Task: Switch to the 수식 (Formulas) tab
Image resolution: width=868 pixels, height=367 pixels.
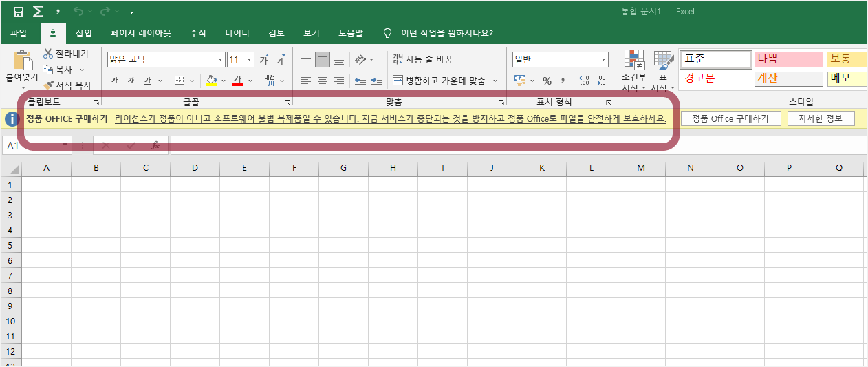Action: pos(197,33)
